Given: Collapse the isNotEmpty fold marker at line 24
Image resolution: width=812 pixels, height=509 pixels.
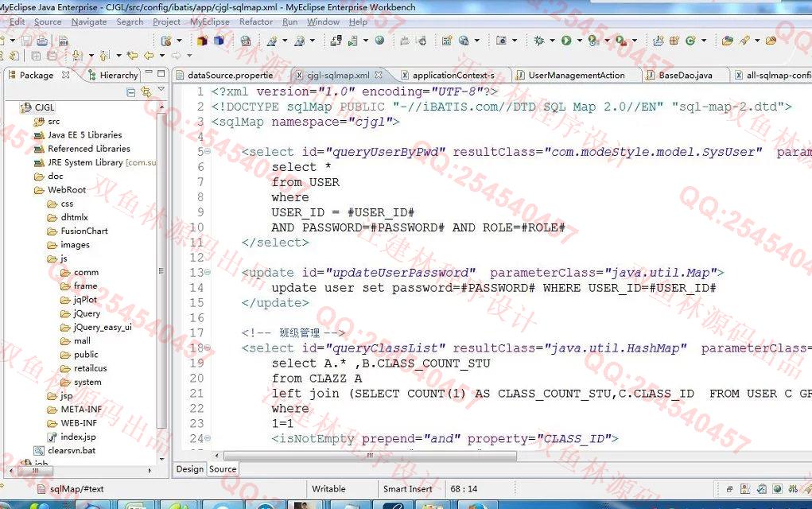Looking at the screenshot, I should (208, 438).
